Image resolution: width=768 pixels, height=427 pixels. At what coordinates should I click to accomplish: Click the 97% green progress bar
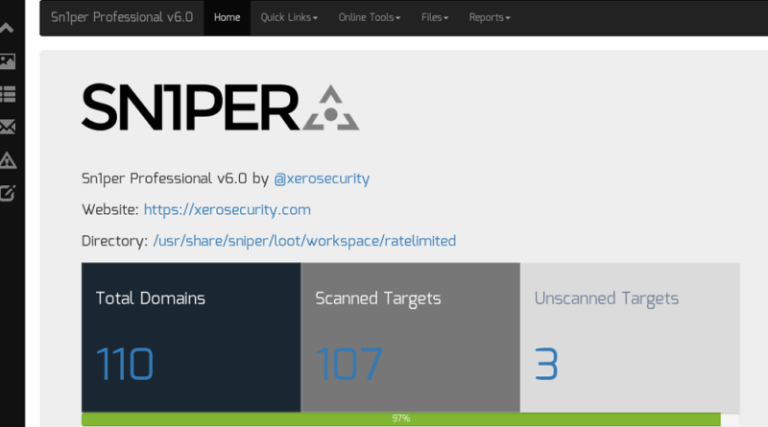pos(401,419)
